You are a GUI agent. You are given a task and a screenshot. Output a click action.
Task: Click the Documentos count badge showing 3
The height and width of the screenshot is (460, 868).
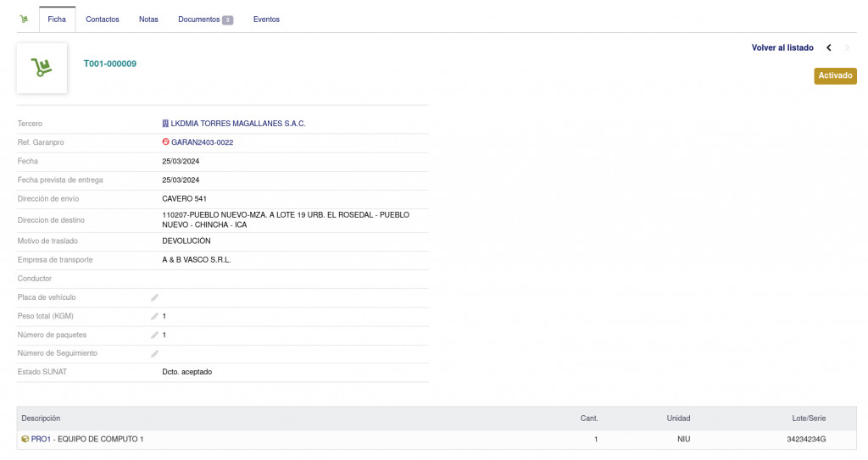227,20
